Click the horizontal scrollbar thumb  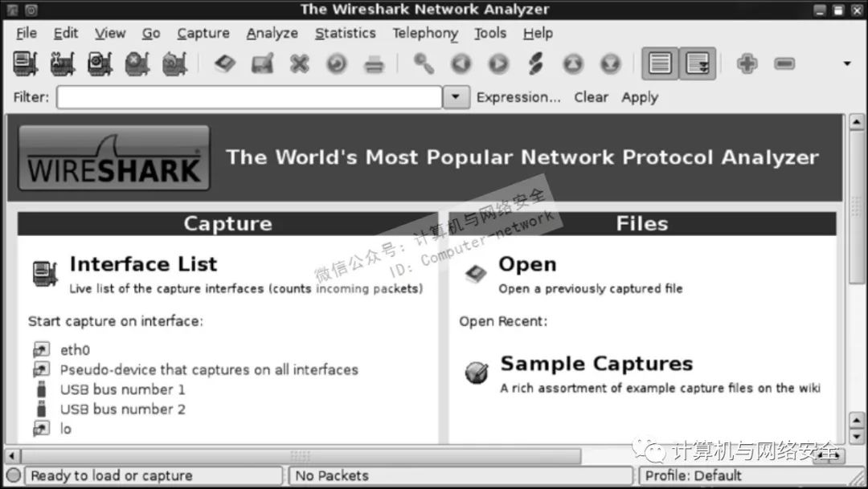coord(301,456)
